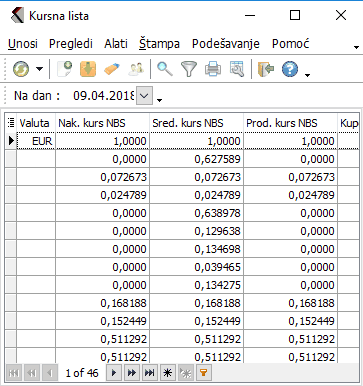This screenshot has width=363, height=386.
Task: Click the orange download box icon
Action: coord(88,69)
